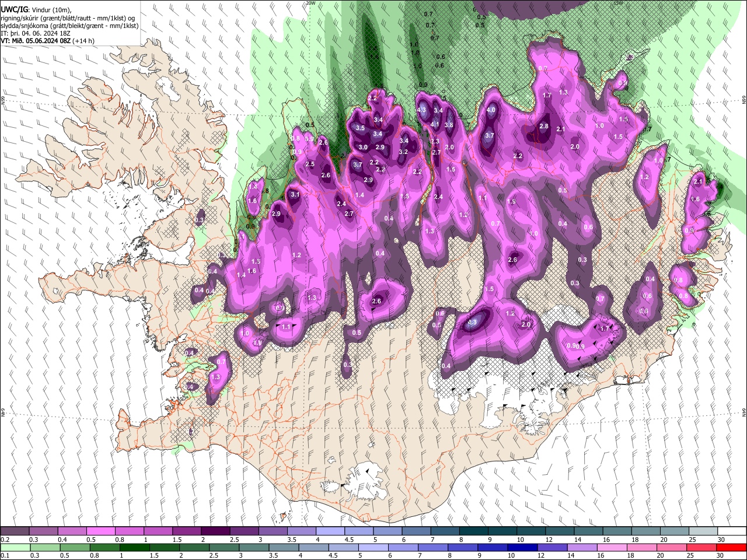The width and height of the screenshot is (747, 560).
Task: Pick the red-pink 25–30 rain legend swatch
Action: tap(703, 547)
